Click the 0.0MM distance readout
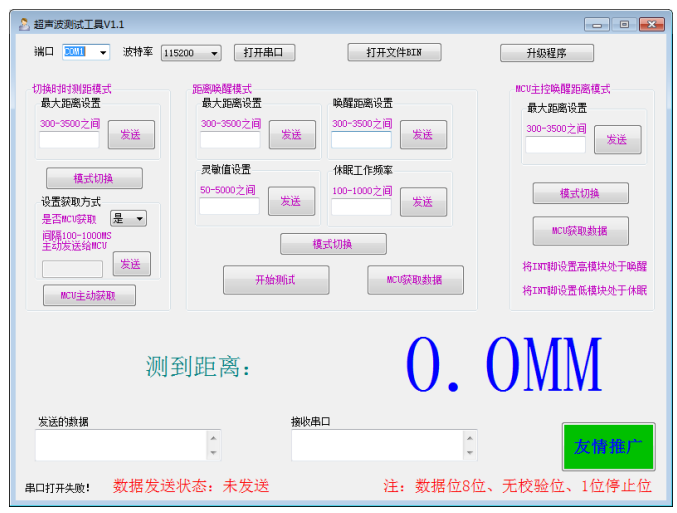677x513 pixels. [504, 364]
